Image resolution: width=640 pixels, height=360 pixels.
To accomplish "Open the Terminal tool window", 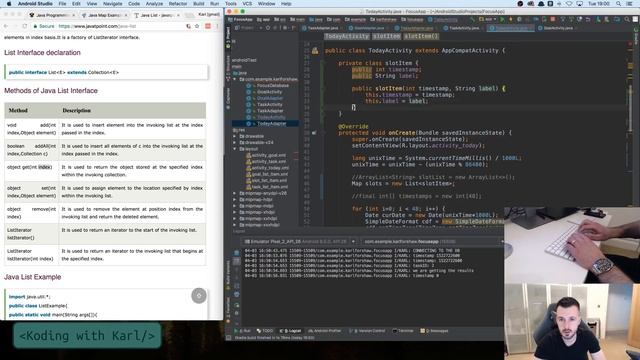I will [403, 331].
